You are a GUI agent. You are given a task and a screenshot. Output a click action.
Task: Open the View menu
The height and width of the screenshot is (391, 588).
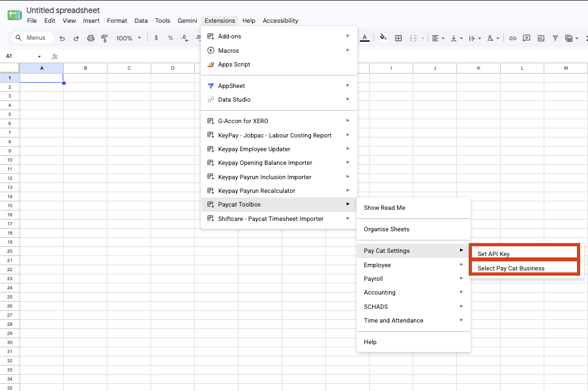(x=69, y=21)
